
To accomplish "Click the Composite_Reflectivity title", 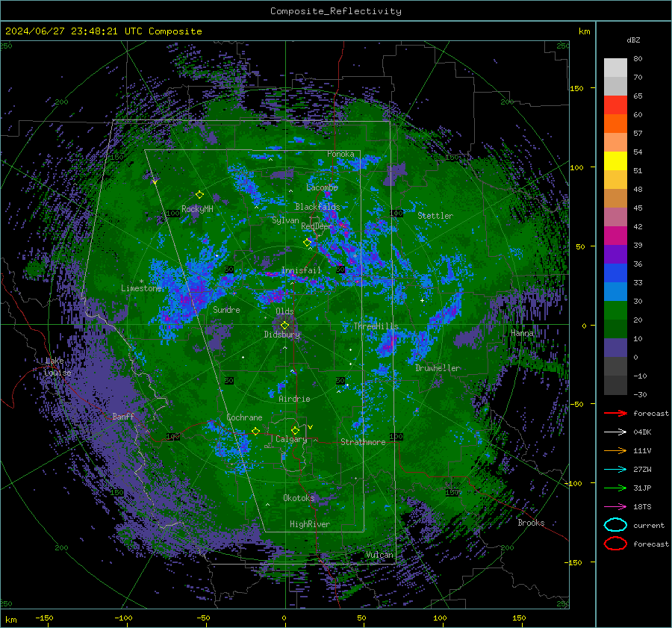I will pyautogui.click(x=335, y=11).
